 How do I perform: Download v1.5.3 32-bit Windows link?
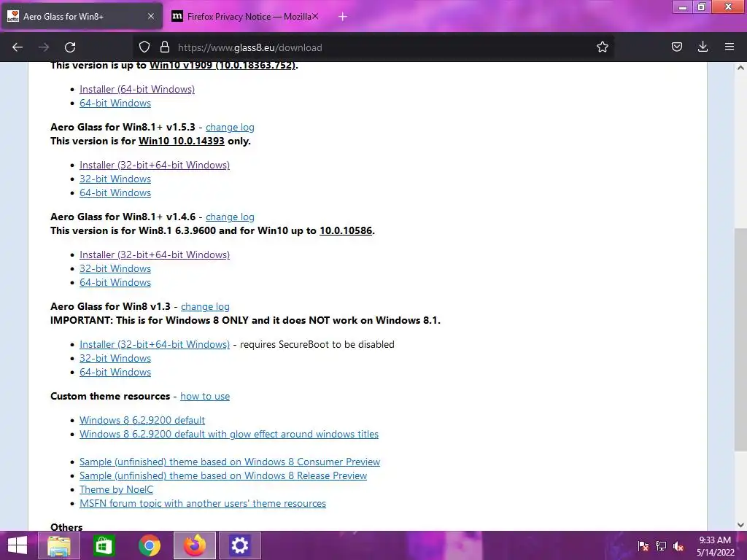[115, 179]
